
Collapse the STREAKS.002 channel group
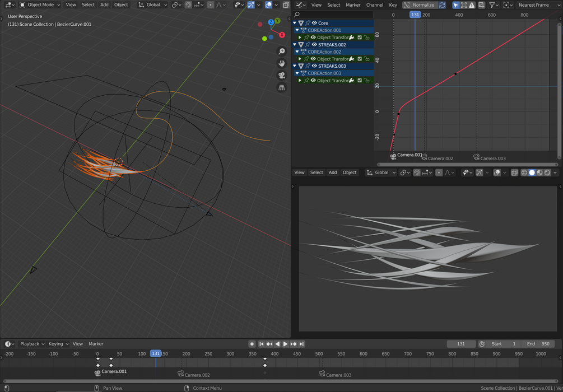(295, 44)
